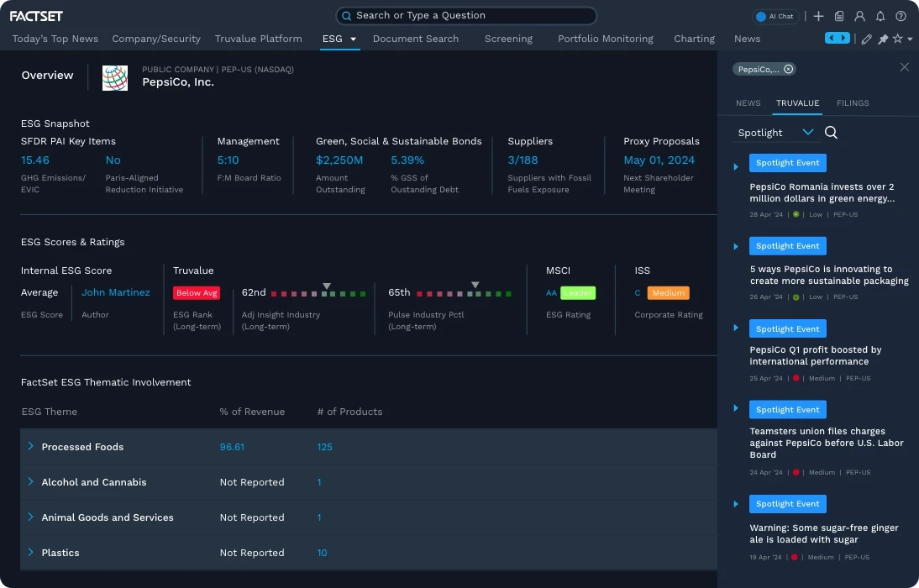Toggle the blue left navigation arrow
919x588 pixels.
tap(831, 38)
